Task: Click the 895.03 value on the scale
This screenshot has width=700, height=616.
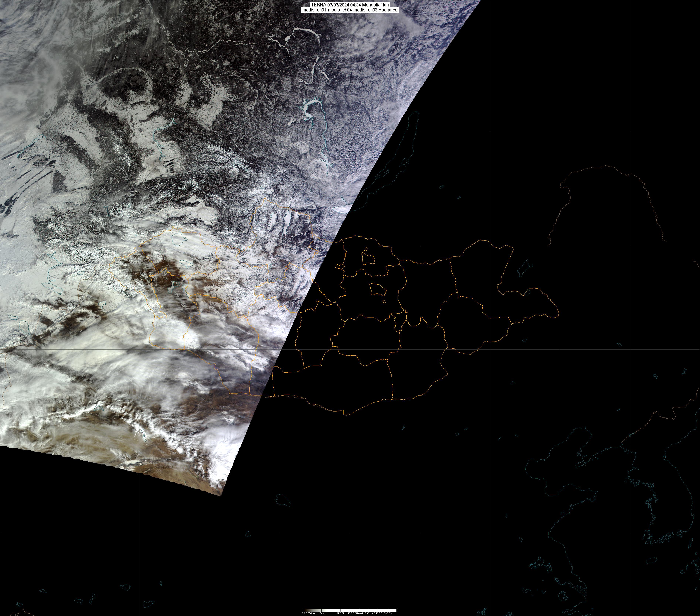Action: pyautogui.click(x=387, y=613)
